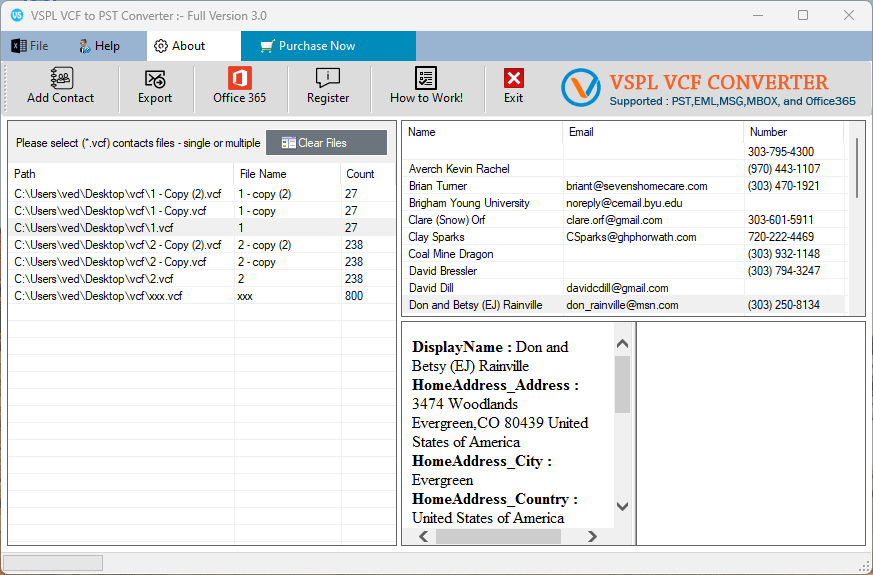Screen dimensions: 873x575
Task: Click the count value 800
Action: click(354, 296)
